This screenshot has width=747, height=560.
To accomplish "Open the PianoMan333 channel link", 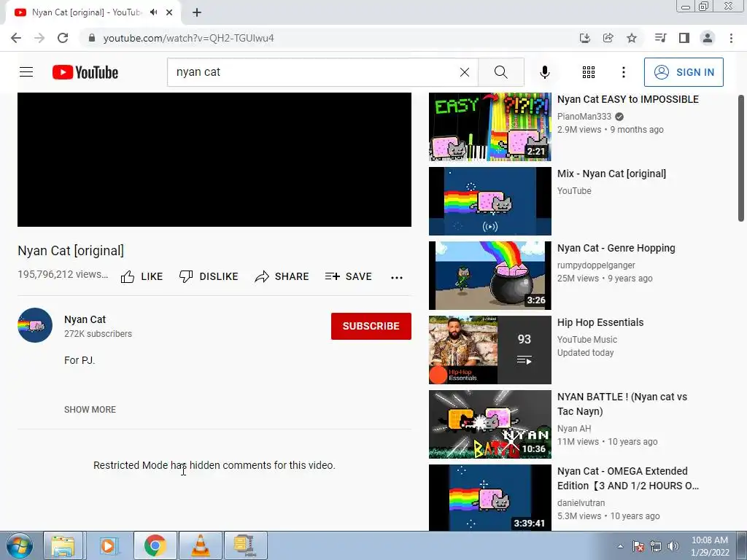I will click(x=584, y=117).
